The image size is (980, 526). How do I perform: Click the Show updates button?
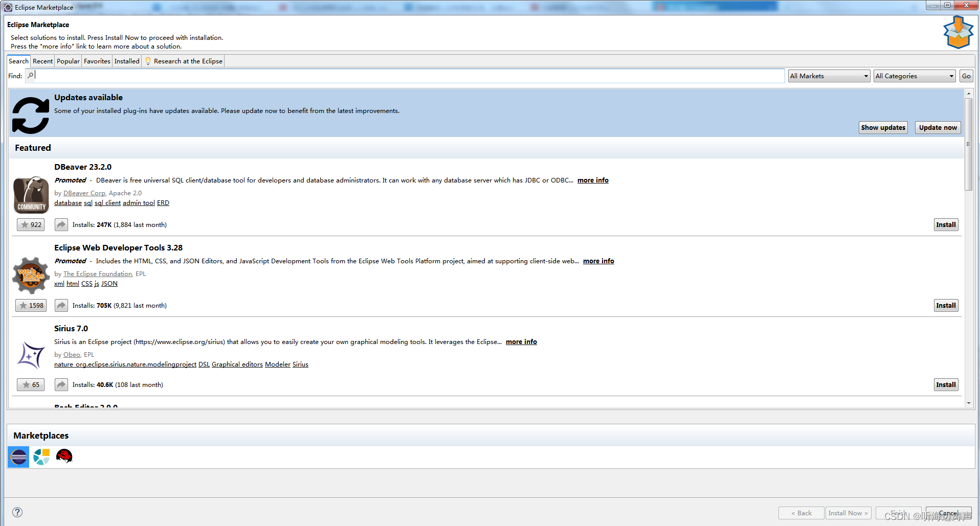pos(883,127)
